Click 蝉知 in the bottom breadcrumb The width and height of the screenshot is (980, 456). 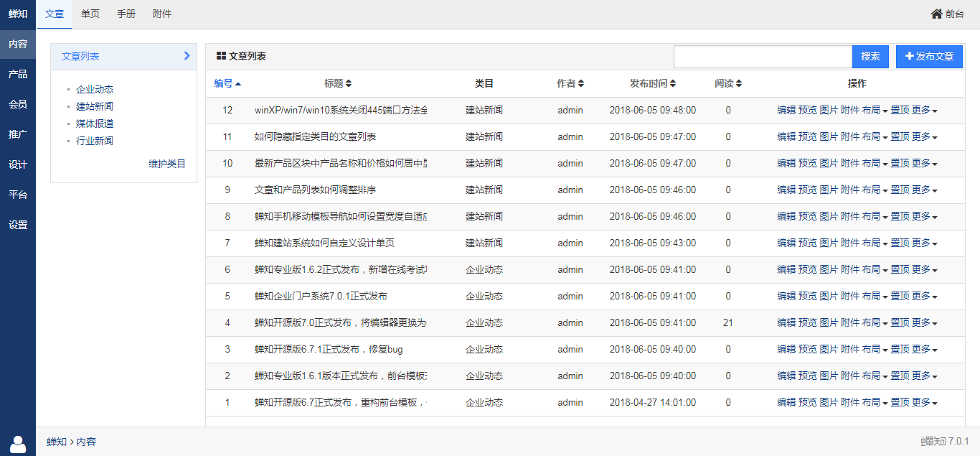(57, 442)
